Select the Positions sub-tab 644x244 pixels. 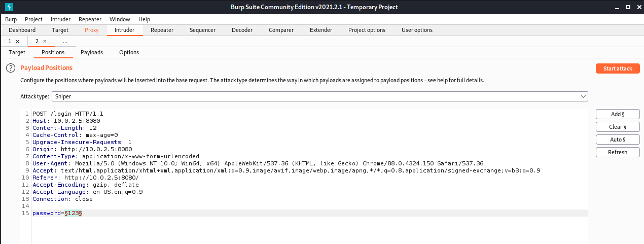pos(53,52)
